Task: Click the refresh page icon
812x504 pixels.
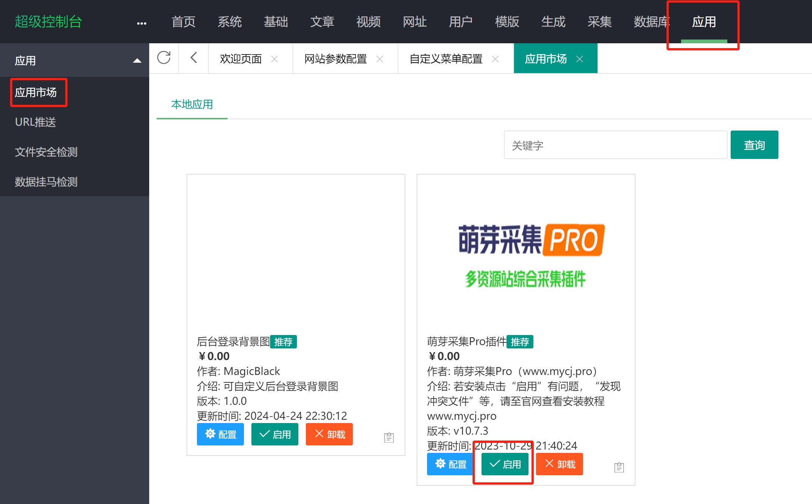Action: (x=164, y=58)
